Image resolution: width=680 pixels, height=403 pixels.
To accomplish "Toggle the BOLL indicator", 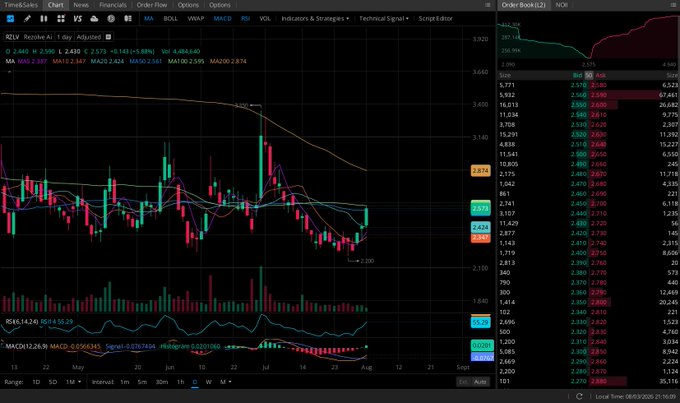I will click(170, 18).
